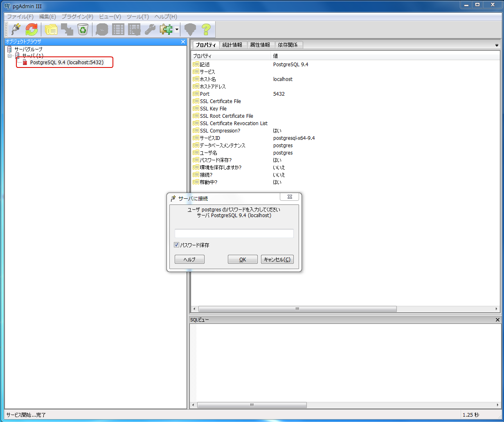Viewport: 504px width, 422px height.
Task: Click the icon beside 稼動中? property
Action: pyautogui.click(x=196, y=182)
